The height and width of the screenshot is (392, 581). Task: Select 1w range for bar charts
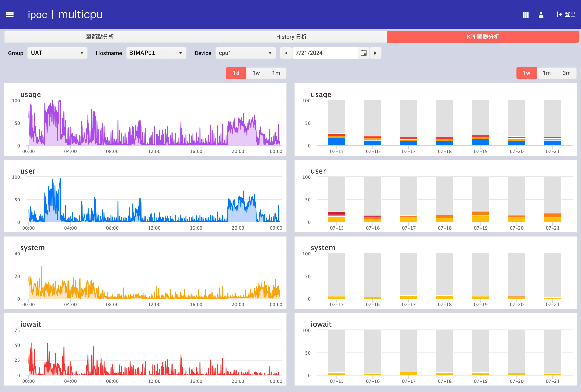(x=527, y=73)
